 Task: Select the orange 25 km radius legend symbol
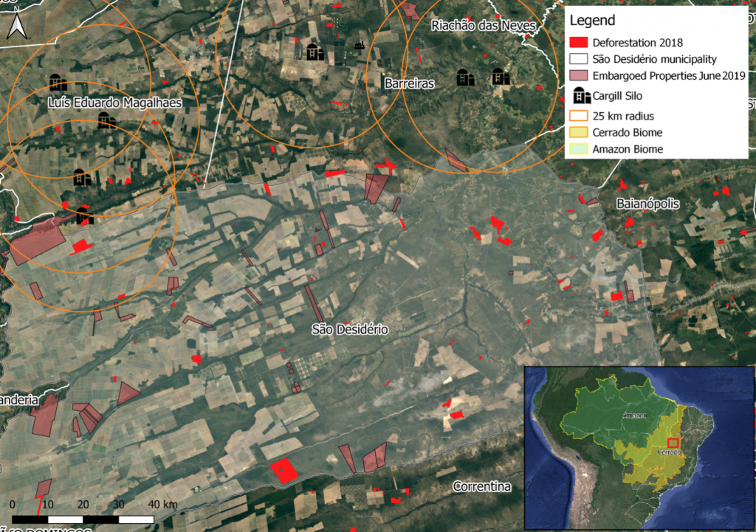pyautogui.click(x=582, y=116)
